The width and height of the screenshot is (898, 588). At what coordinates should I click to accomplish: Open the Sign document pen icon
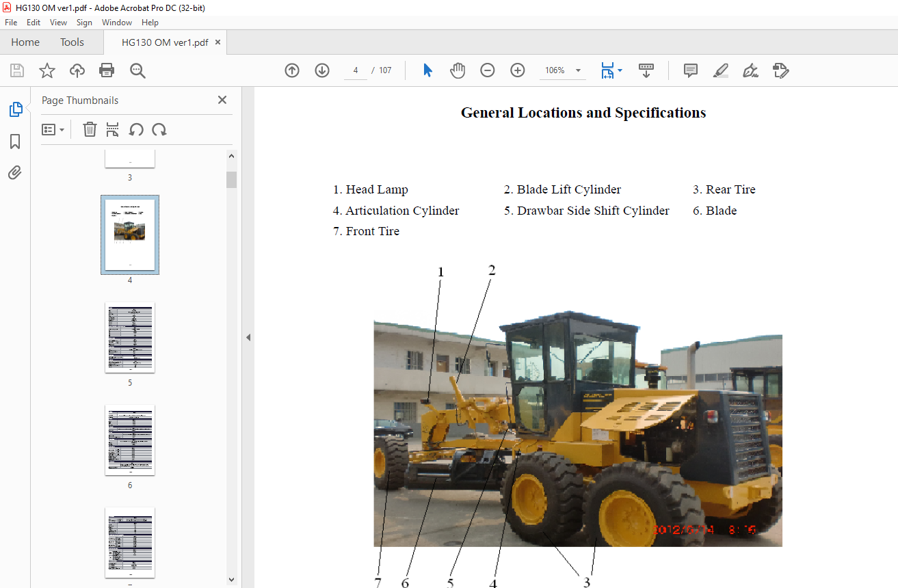[x=751, y=70]
